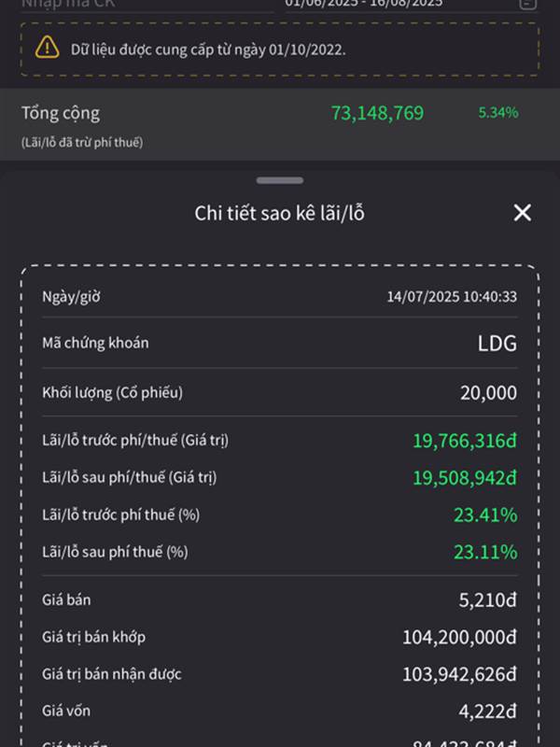
Task: Tap total profit value 73,148,769
Action: click(x=377, y=113)
